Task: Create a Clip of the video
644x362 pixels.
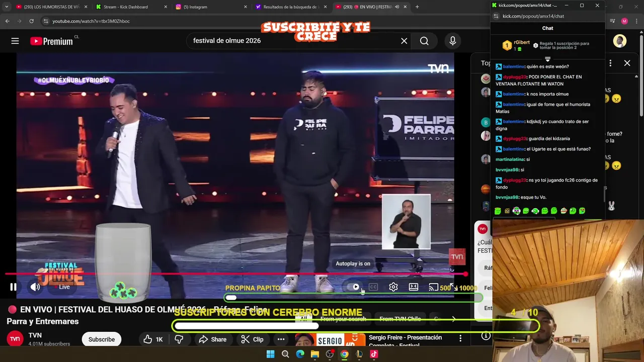Action: click(x=252, y=339)
